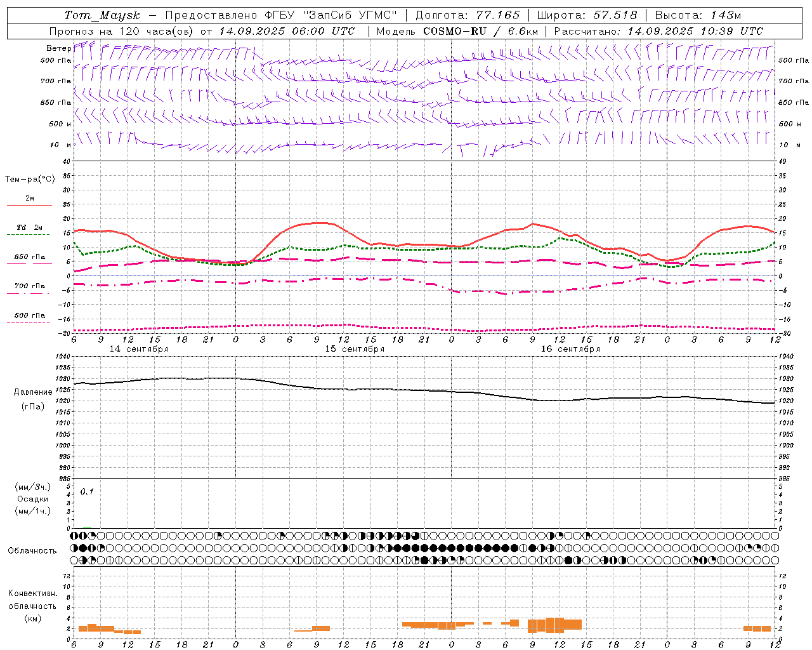Click the station name Tom_Maysk
Viewport: 812px width, 650px height.
tap(102, 15)
